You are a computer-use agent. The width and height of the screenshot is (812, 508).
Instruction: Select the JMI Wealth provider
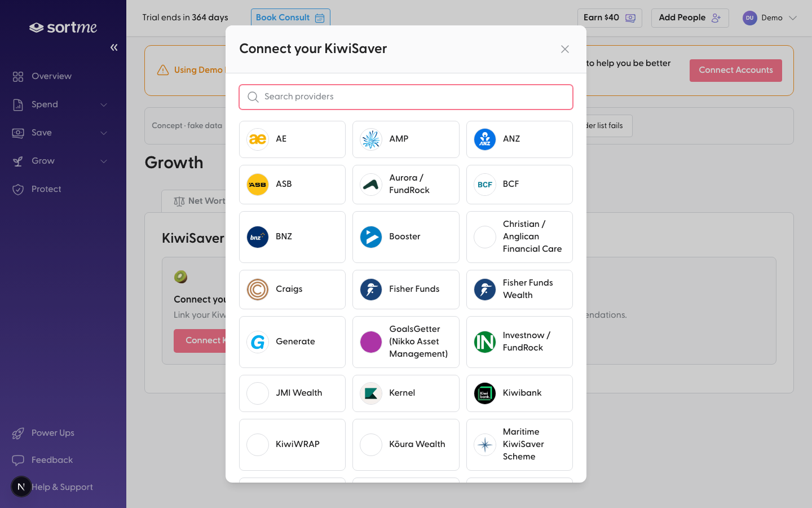[x=292, y=393]
